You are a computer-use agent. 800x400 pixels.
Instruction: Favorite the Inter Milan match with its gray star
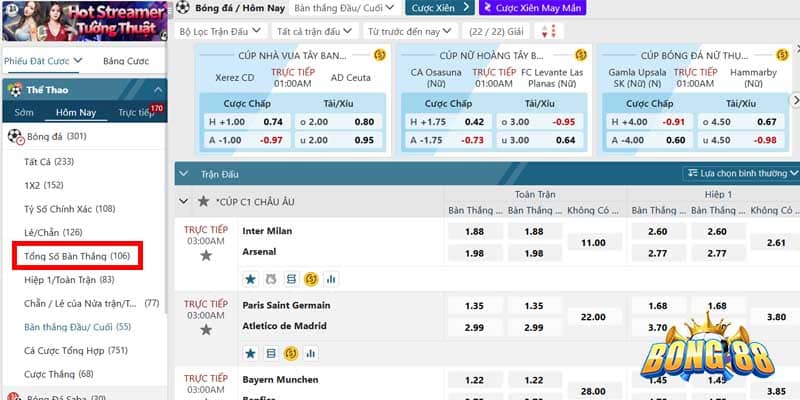click(x=206, y=255)
